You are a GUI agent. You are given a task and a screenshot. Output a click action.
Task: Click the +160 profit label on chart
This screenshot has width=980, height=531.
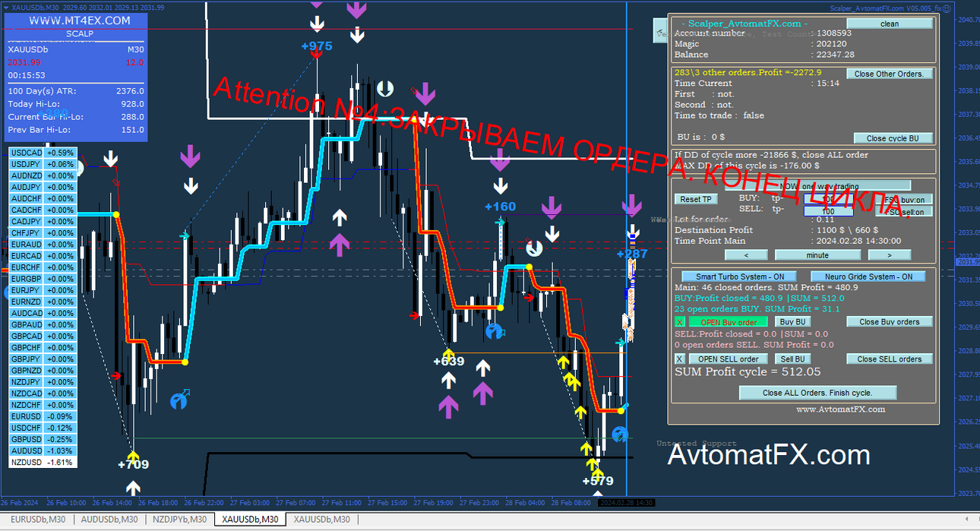coord(500,206)
